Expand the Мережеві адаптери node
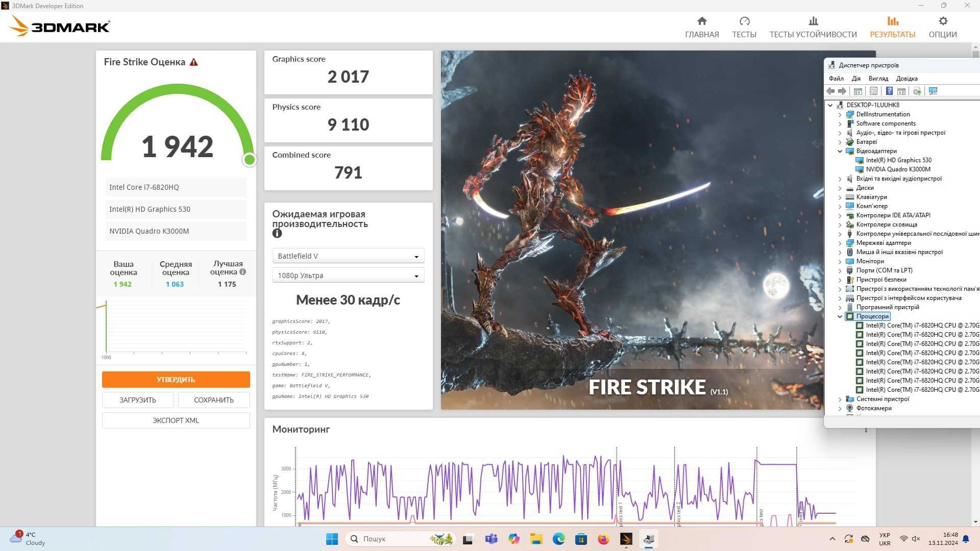Image resolution: width=980 pixels, height=551 pixels. click(x=840, y=243)
